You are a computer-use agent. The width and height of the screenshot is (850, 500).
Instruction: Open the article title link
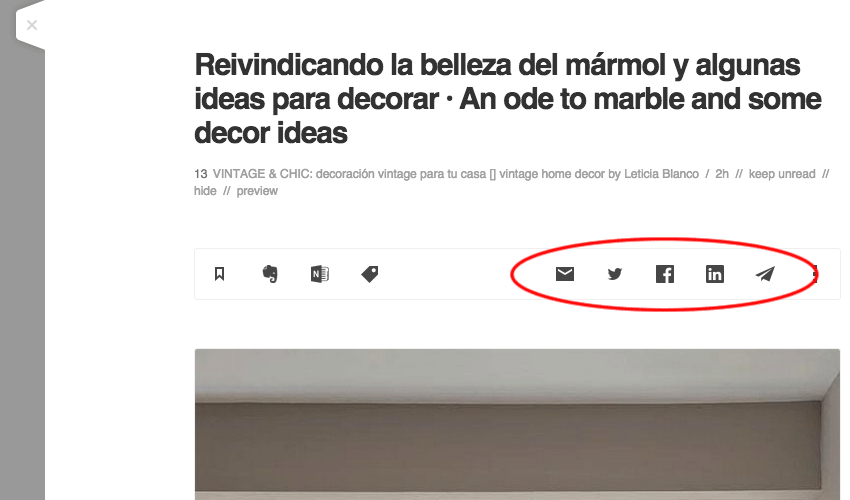click(x=508, y=99)
